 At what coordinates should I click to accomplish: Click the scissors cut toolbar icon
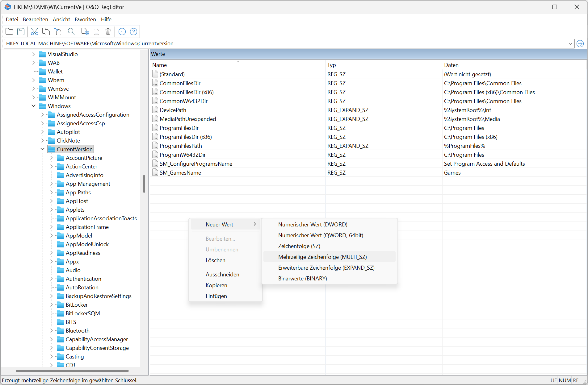pos(35,31)
